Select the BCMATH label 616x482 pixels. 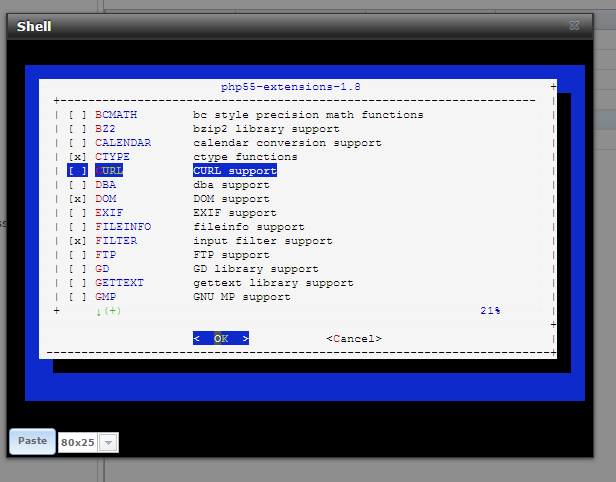[x=116, y=115]
